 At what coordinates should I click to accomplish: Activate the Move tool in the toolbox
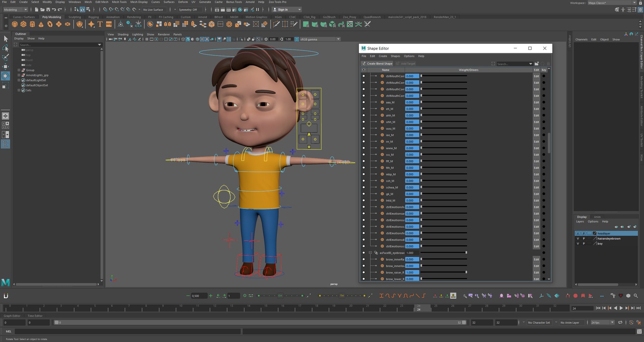coord(6,66)
